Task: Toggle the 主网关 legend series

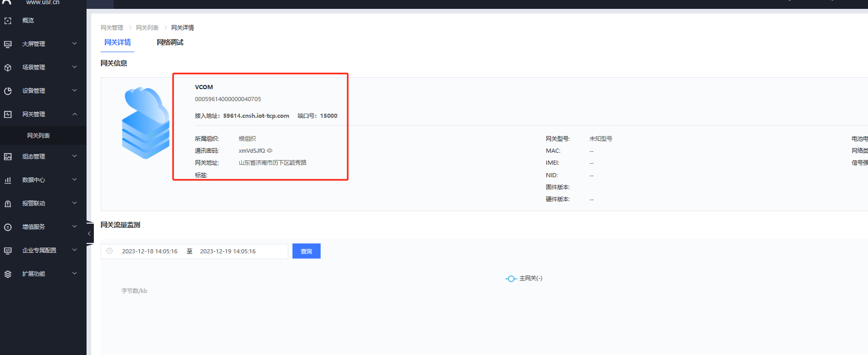Action: (523, 278)
